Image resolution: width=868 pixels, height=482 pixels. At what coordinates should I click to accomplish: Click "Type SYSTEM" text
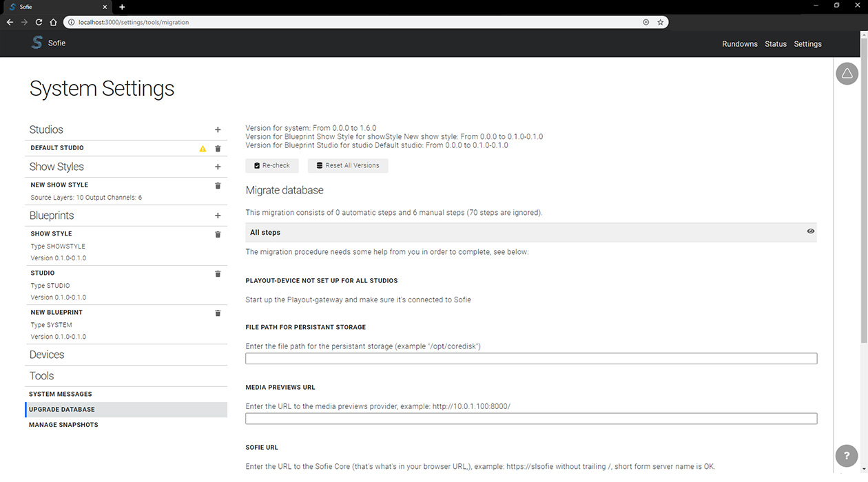pyautogui.click(x=51, y=325)
